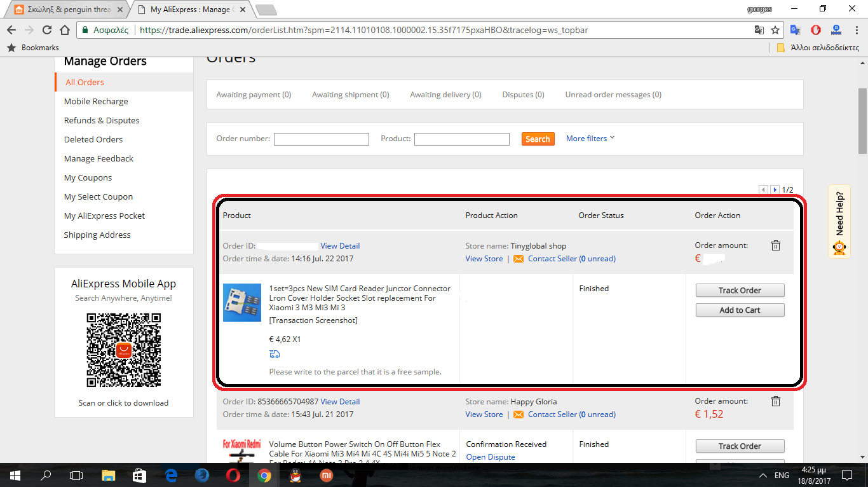Open the Windows Store from the taskbar
This screenshot has width=868, height=487.
pyautogui.click(x=140, y=475)
